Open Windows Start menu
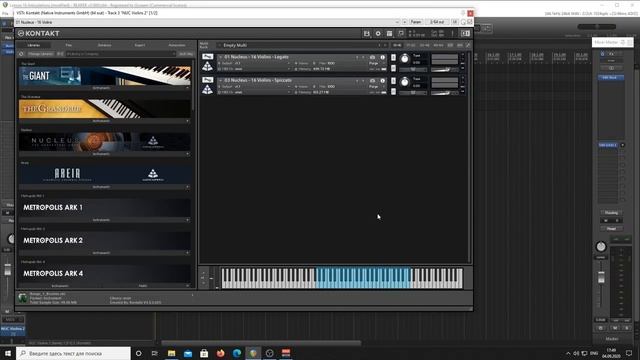The image size is (640, 360). point(8,353)
